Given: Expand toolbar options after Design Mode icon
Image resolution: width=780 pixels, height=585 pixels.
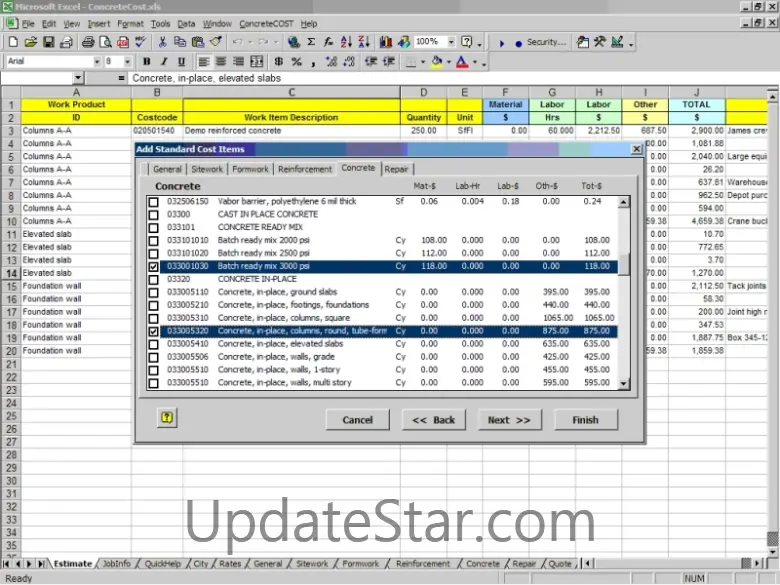Looking at the screenshot, I should [631, 44].
